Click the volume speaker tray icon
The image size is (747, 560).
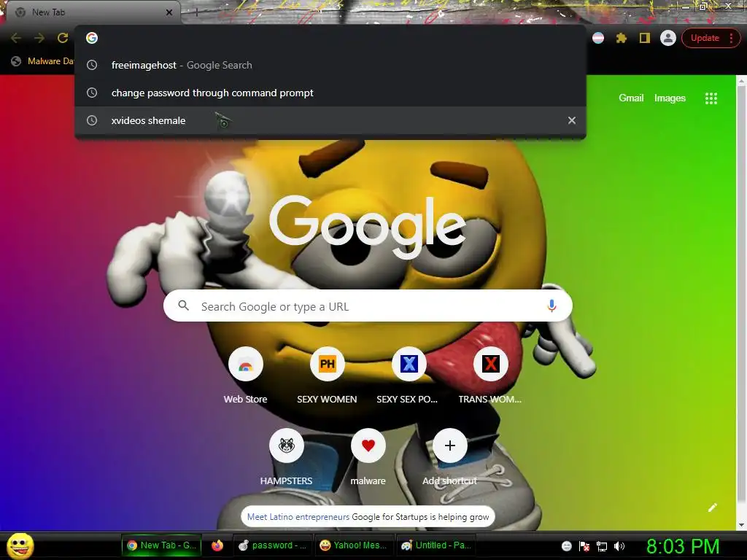tap(619, 546)
